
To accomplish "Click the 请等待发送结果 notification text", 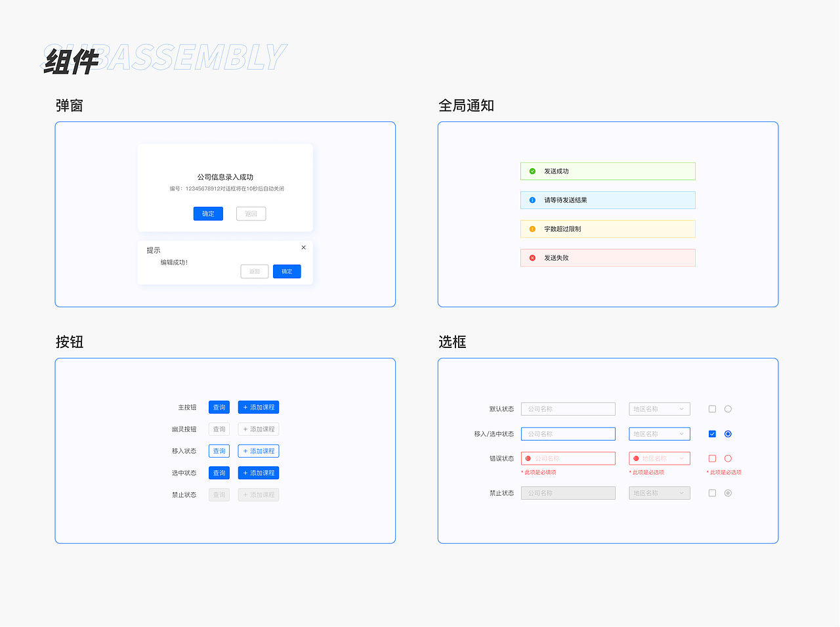I will (566, 200).
